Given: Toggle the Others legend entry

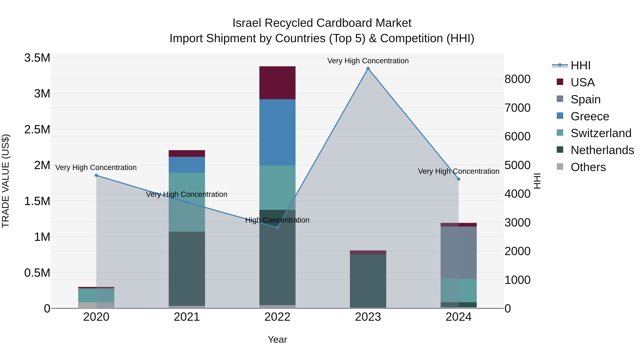Looking at the screenshot, I should [581, 167].
